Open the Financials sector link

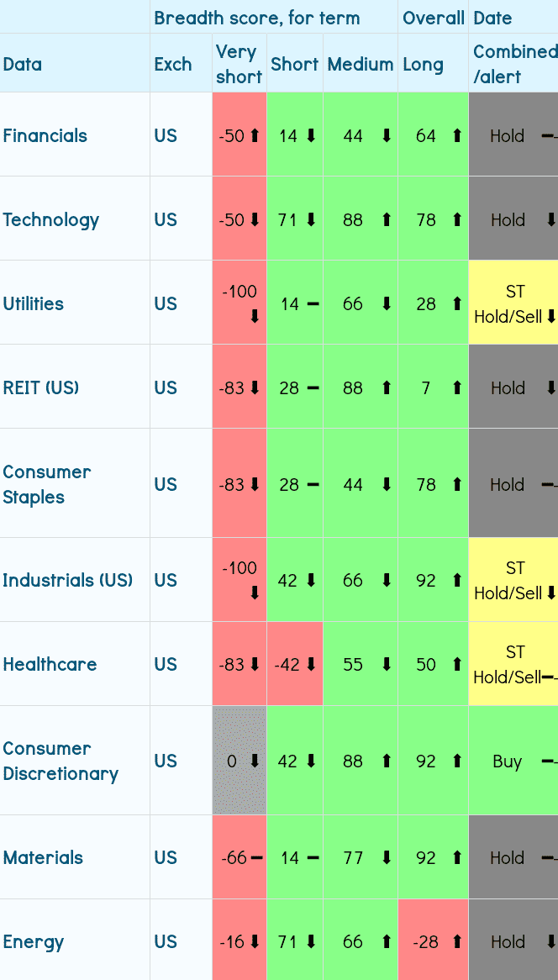pyautogui.click(x=45, y=135)
